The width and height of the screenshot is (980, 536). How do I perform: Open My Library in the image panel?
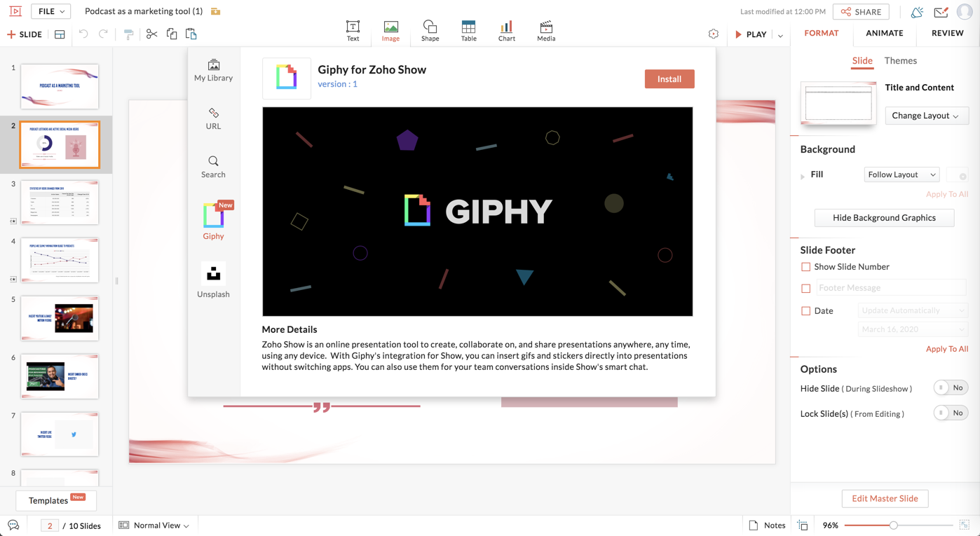[x=213, y=71]
